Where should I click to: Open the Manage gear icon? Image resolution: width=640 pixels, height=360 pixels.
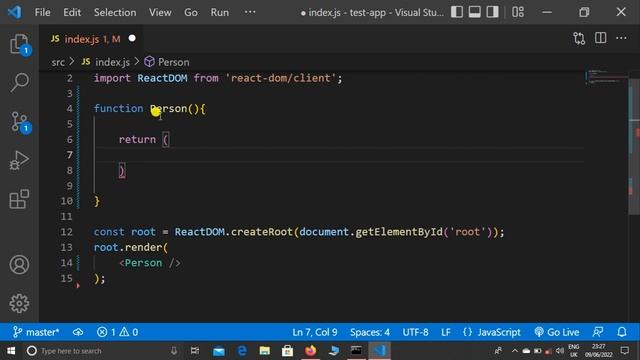[x=19, y=303]
